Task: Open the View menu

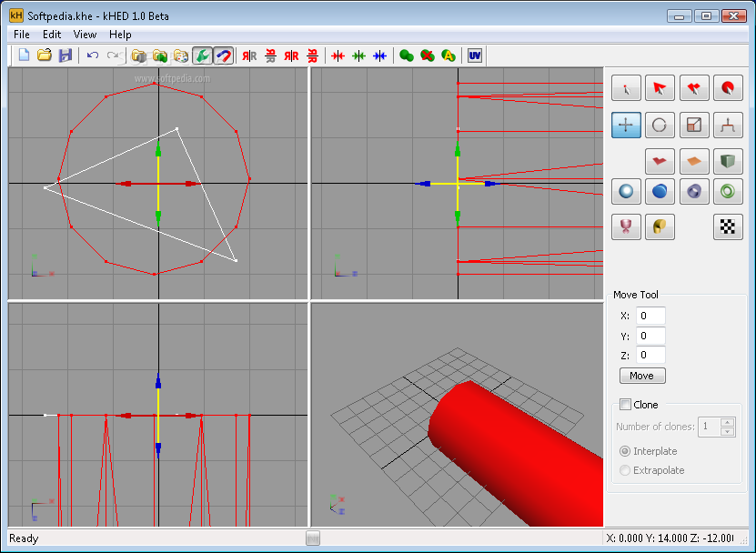Action: tap(85, 35)
